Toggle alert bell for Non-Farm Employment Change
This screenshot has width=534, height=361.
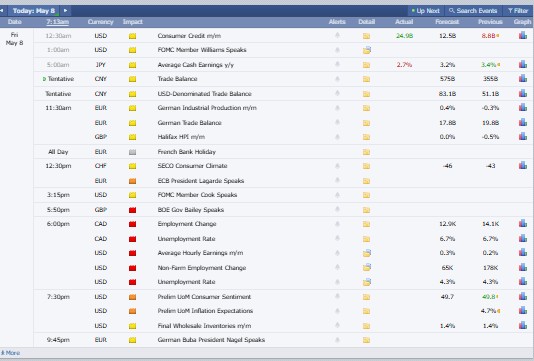pyautogui.click(x=337, y=267)
